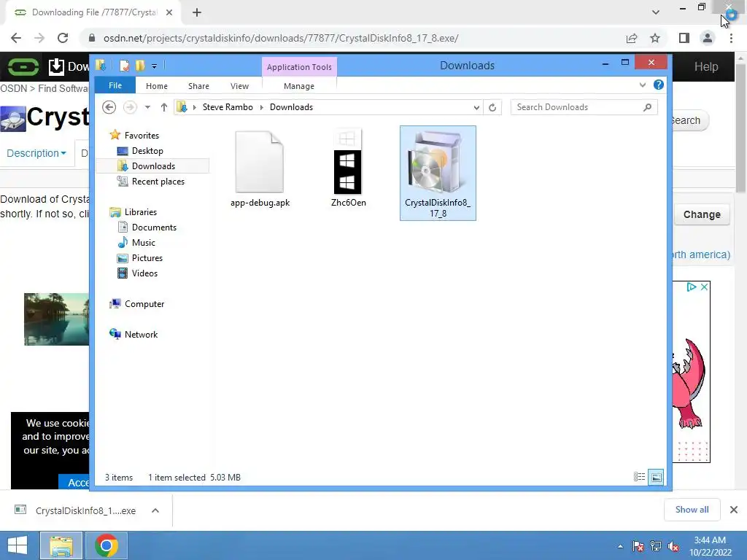
Task: Switch to Home ribbon tab
Action: 157,86
